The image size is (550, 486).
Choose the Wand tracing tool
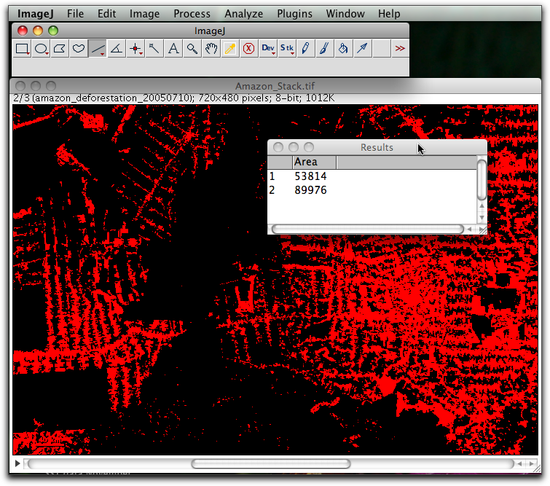pyautogui.click(x=154, y=48)
